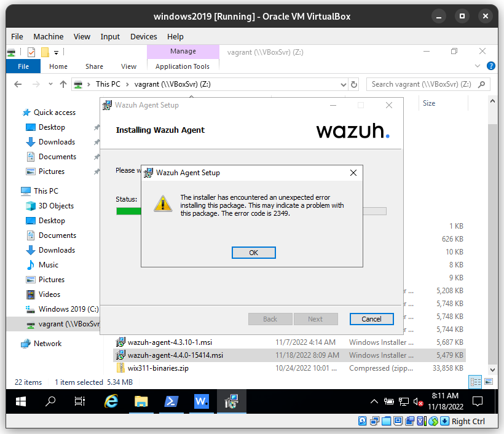Switch to the View tab in the ribbon
This screenshot has width=504, height=434.
click(128, 66)
